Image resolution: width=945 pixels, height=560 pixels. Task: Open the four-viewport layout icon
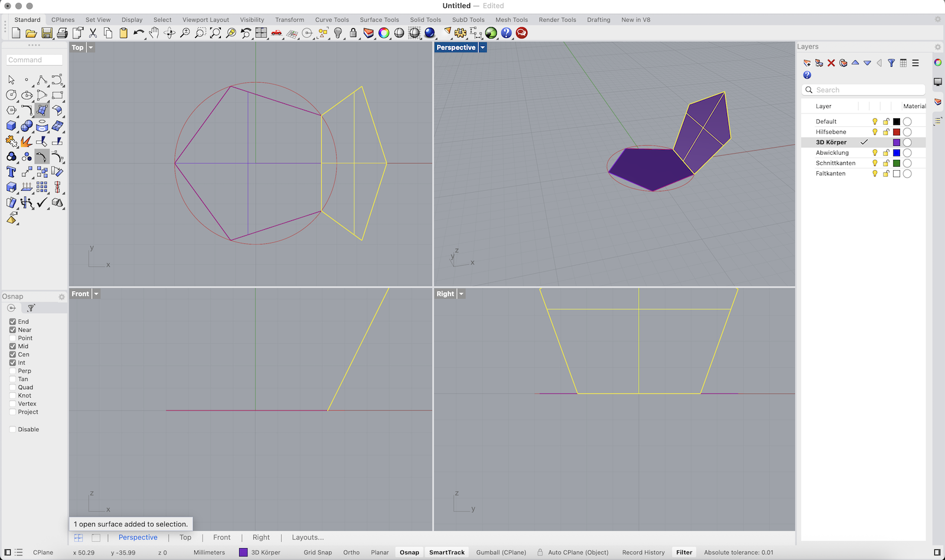pos(261,33)
